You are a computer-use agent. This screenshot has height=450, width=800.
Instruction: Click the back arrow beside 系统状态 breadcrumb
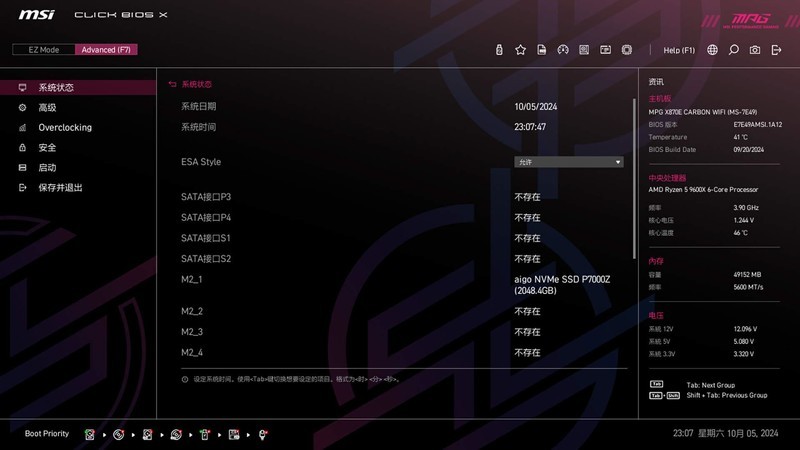point(172,84)
